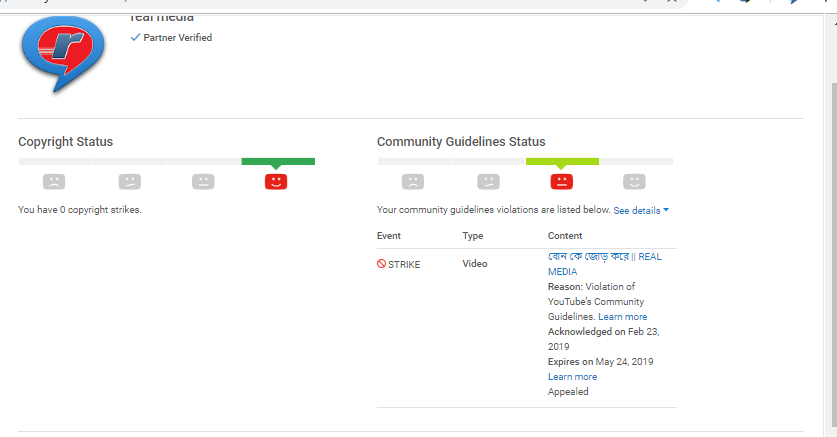Click the Appealed status text
The height and width of the screenshot is (437, 837).
point(568,392)
